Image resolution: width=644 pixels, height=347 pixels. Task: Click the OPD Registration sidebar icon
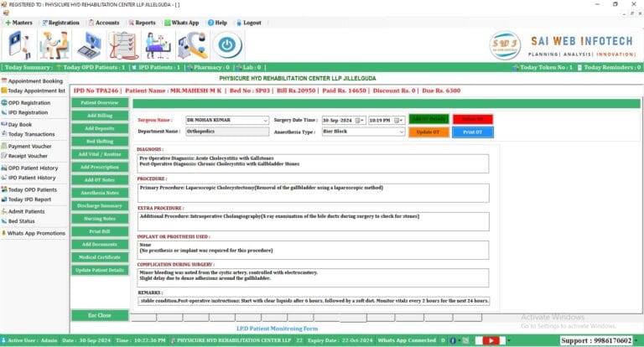tap(4, 102)
